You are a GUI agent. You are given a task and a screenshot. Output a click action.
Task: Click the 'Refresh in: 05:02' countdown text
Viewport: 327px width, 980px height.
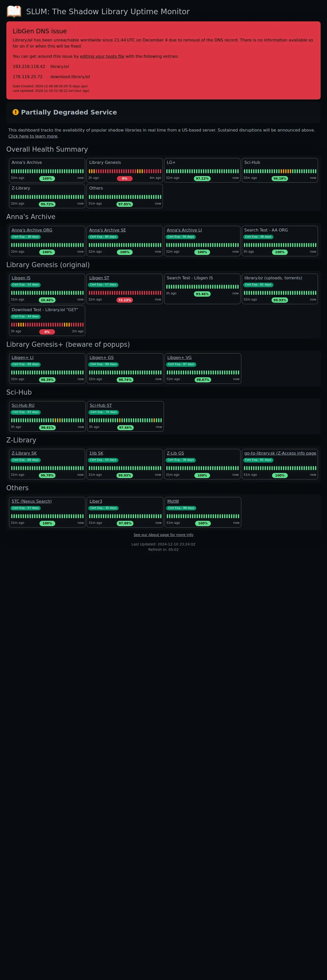[163, 550]
